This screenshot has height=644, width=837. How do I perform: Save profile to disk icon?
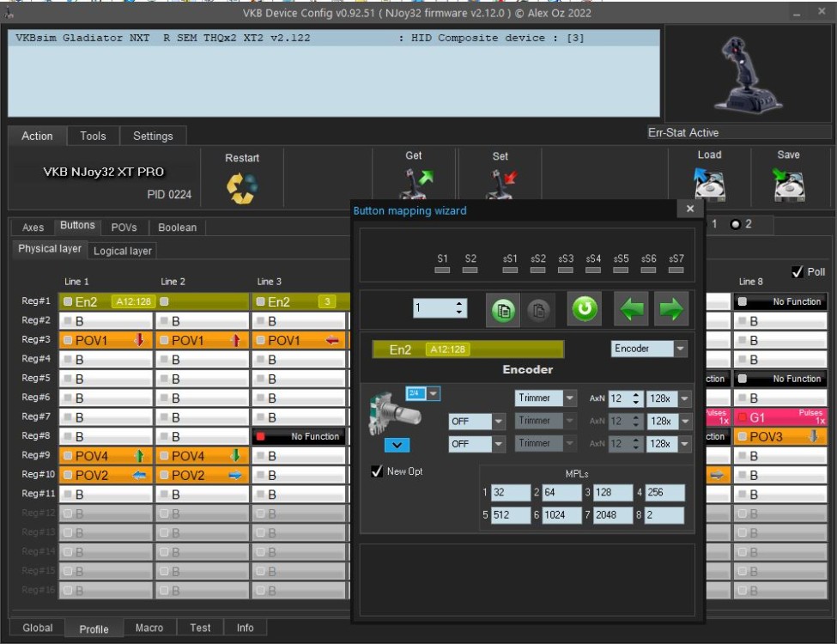pos(788,184)
